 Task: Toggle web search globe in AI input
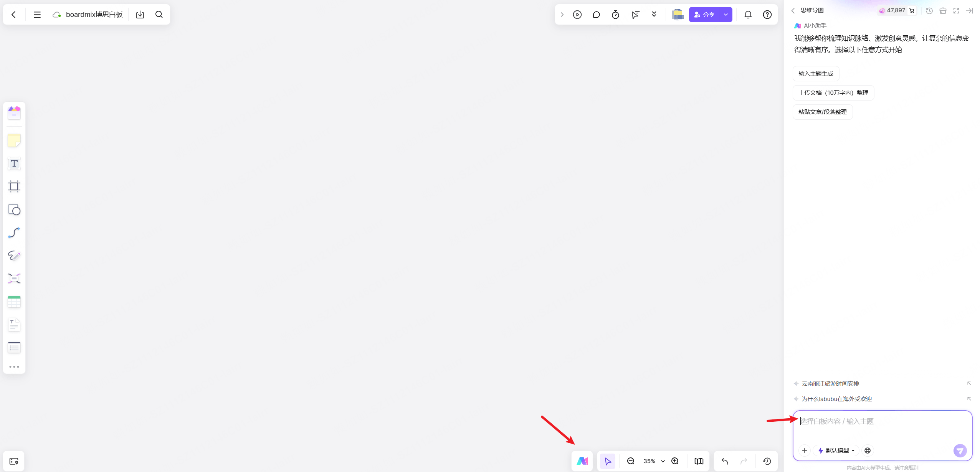tap(868, 451)
